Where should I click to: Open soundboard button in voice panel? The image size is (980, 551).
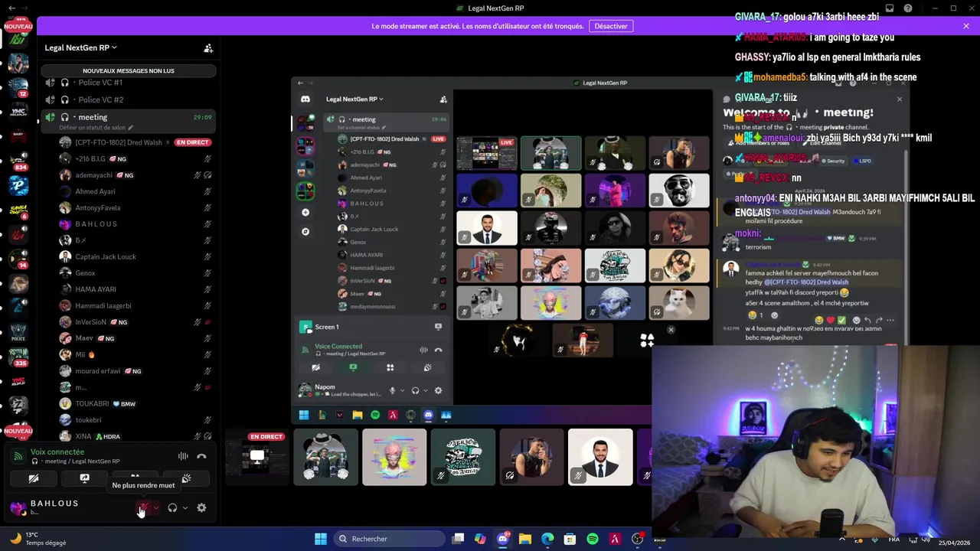(x=186, y=478)
